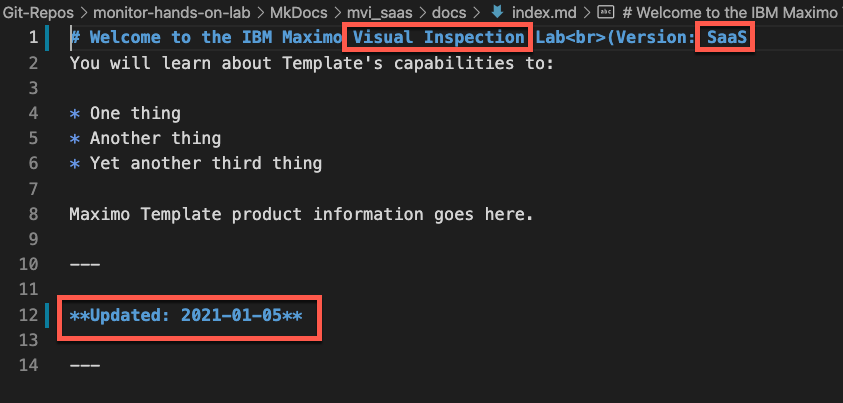Click the "Yet another third thing" line
Viewport: 843px width, 403px height.
(x=205, y=163)
